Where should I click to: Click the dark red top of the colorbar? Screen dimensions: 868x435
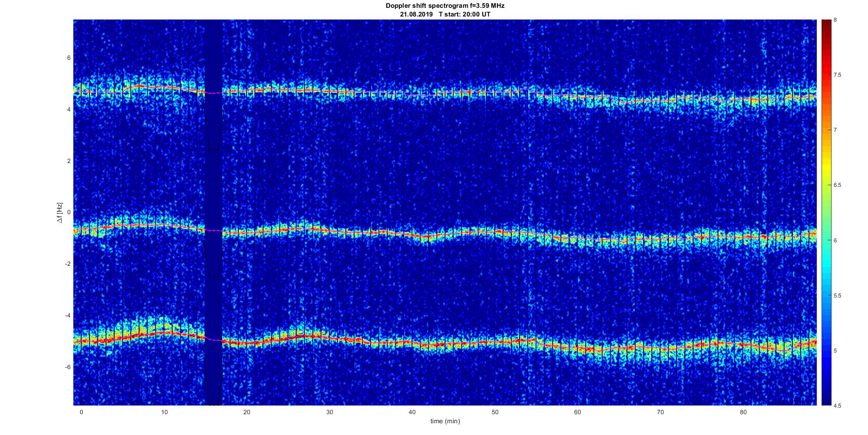pos(826,26)
